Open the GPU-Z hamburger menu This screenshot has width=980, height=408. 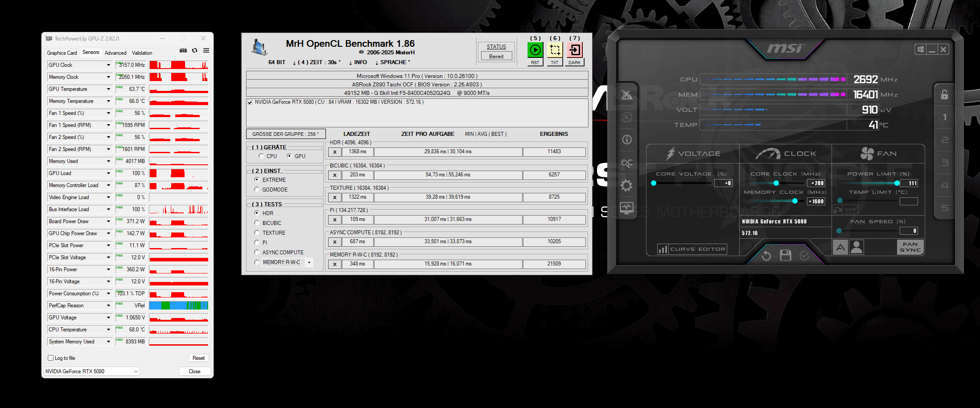point(206,51)
